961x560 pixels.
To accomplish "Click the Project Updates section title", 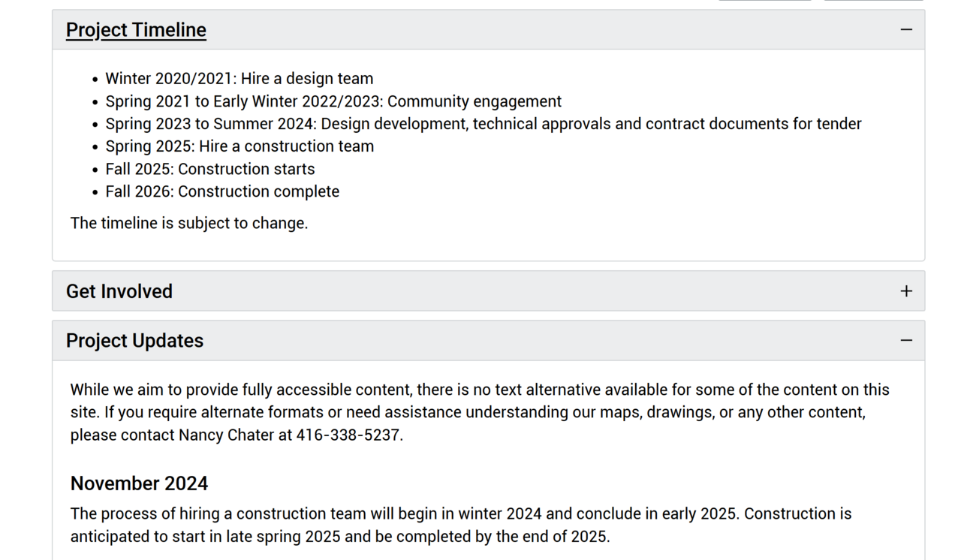I will (x=134, y=341).
